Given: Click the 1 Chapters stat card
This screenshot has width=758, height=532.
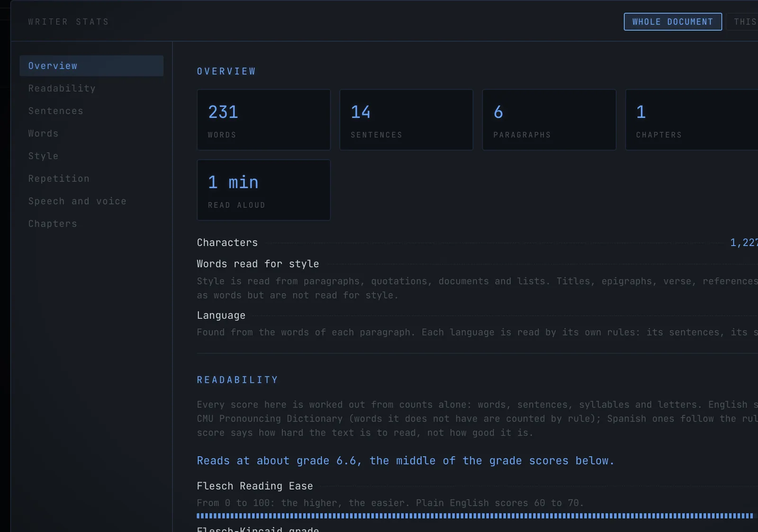Looking at the screenshot, I should [x=692, y=120].
